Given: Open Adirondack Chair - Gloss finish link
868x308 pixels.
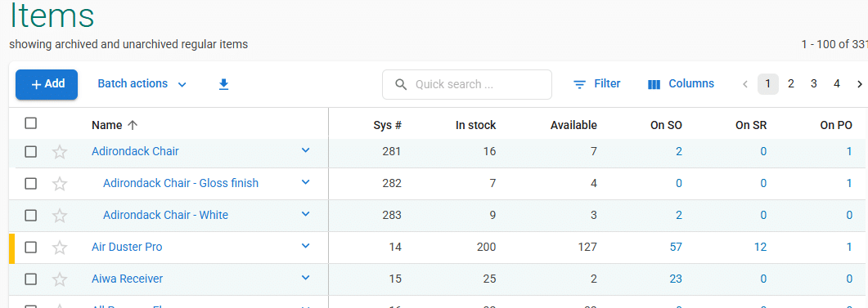Looking at the screenshot, I should point(181,183).
